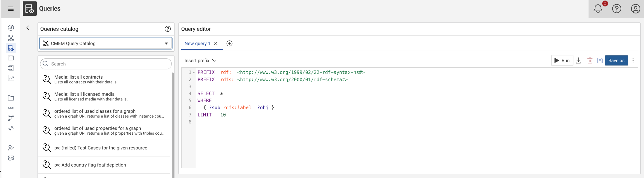This screenshot has width=644, height=178.
Task: Collapse the Queries catalog panel
Action: (x=28, y=28)
